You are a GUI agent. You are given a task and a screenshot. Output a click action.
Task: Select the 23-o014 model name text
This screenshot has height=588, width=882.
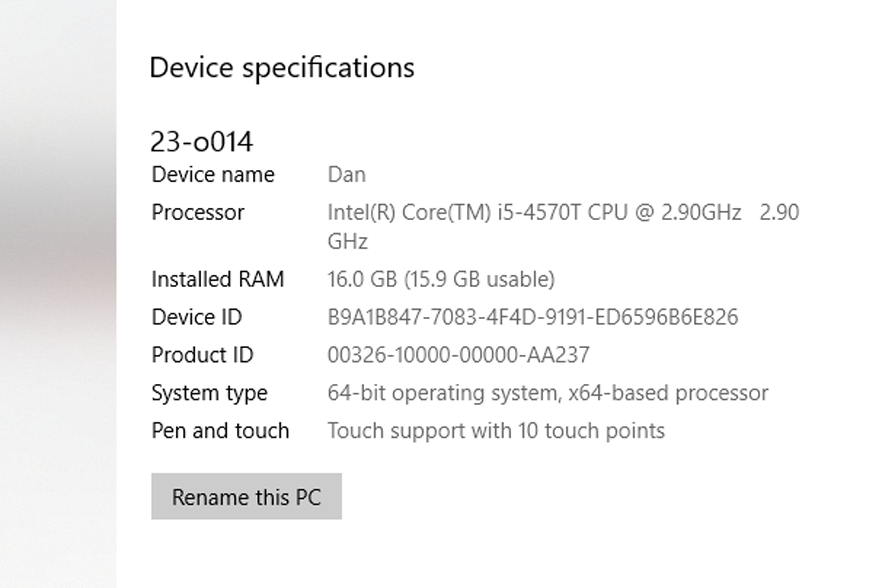coord(201,142)
